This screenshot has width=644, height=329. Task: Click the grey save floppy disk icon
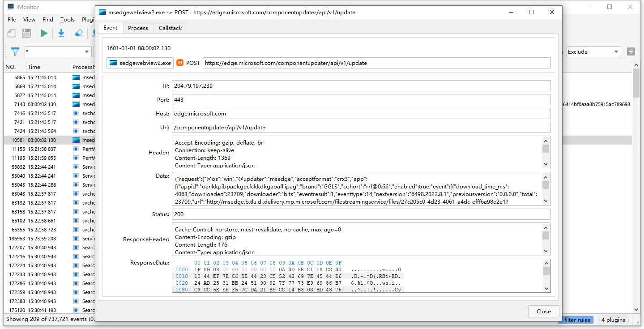coord(26,33)
